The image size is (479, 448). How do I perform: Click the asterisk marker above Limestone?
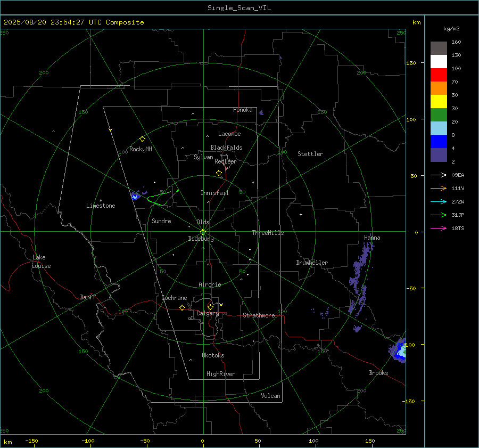pos(101,201)
